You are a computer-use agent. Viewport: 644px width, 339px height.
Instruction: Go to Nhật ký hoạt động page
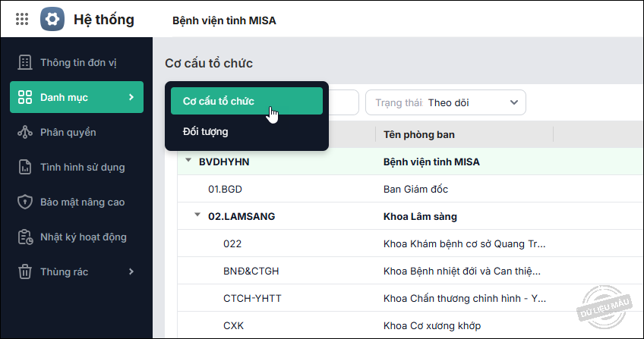click(84, 237)
